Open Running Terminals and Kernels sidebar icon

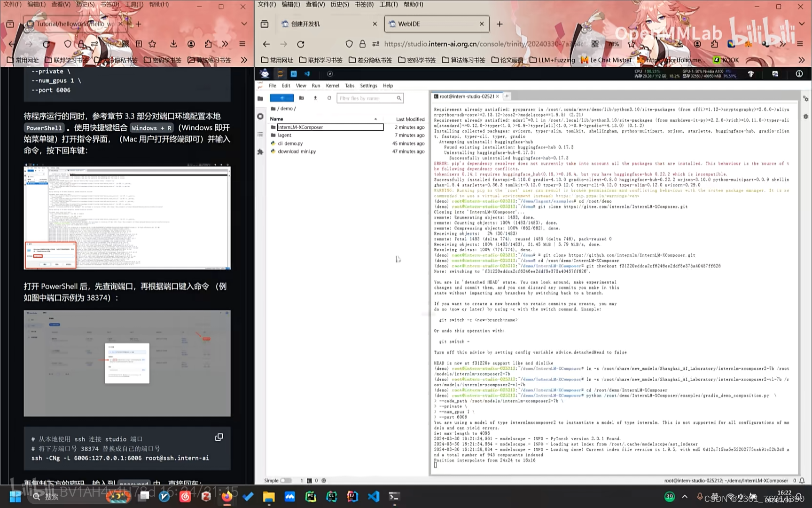pyautogui.click(x=260, y=116)
